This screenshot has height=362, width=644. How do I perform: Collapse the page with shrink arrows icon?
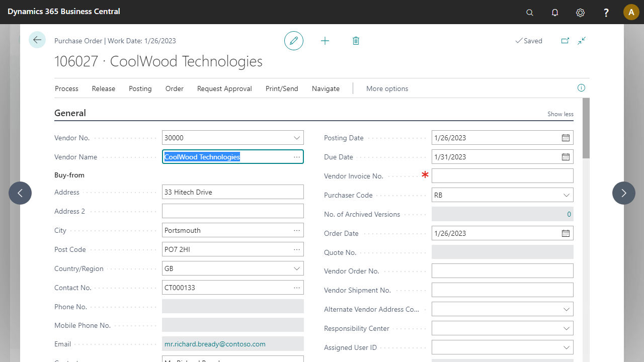(x=582, y=41)
